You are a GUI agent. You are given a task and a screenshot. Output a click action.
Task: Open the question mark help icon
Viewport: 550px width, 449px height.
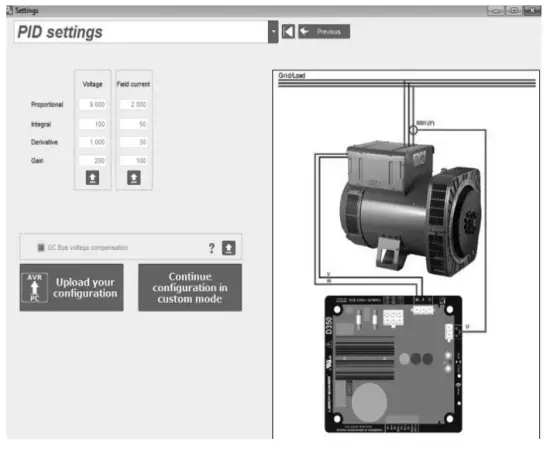pos(212,248)
